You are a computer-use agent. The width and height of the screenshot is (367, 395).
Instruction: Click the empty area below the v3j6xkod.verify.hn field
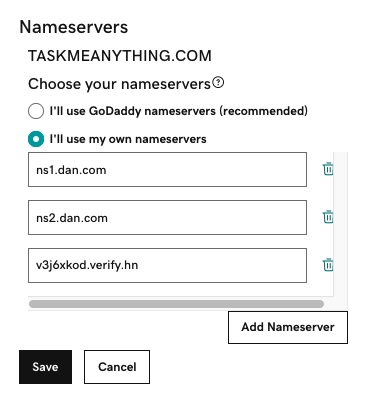(180, 289)
